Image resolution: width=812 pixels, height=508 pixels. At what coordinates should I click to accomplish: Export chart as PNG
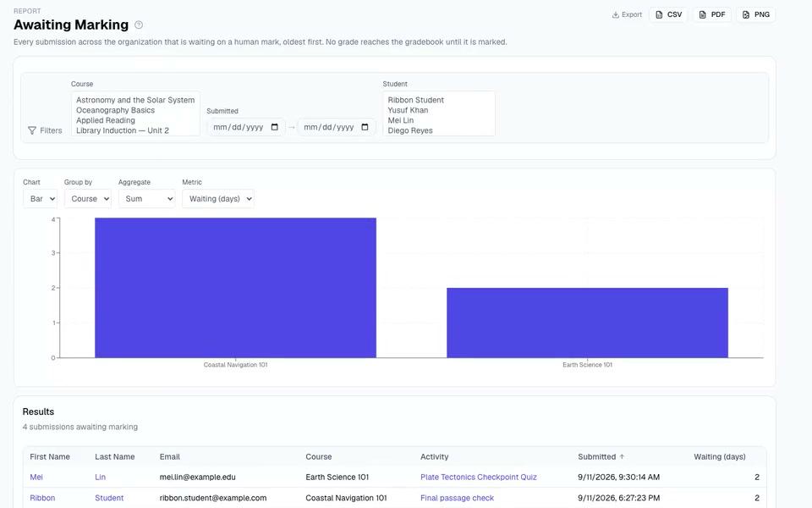click(x=755, y=14)
